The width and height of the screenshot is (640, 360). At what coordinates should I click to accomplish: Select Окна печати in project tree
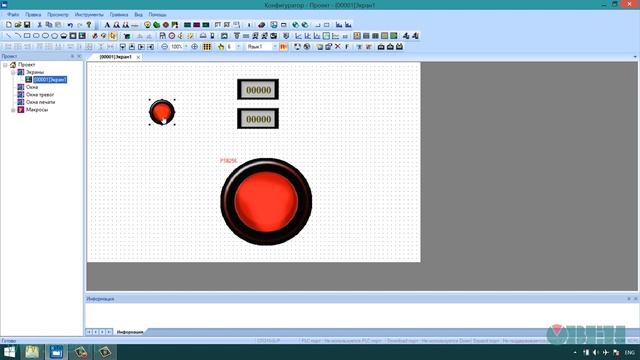(40, 102)
